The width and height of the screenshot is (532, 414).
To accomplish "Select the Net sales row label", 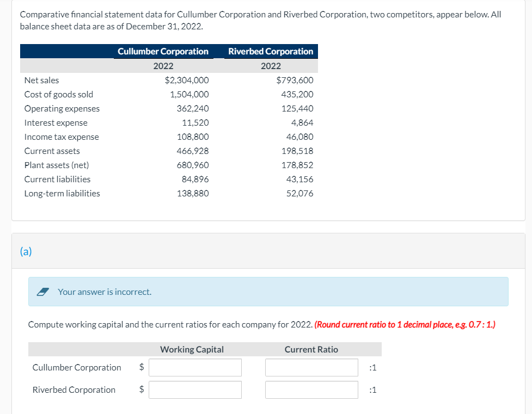I will click(x=41, y=80).
